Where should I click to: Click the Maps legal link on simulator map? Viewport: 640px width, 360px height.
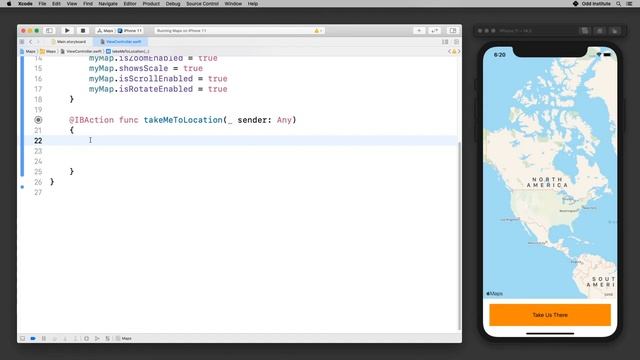(608, 294)
